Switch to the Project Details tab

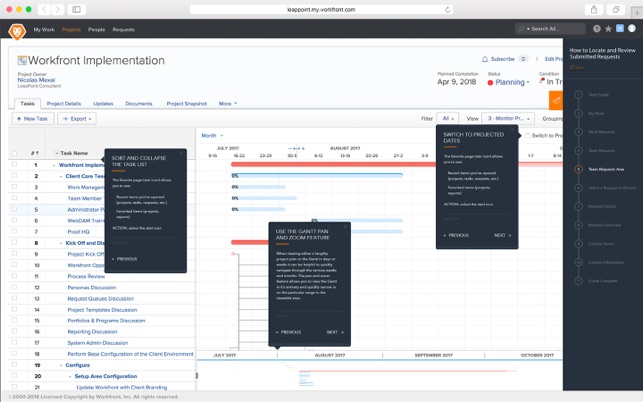(x=64, y=103)
